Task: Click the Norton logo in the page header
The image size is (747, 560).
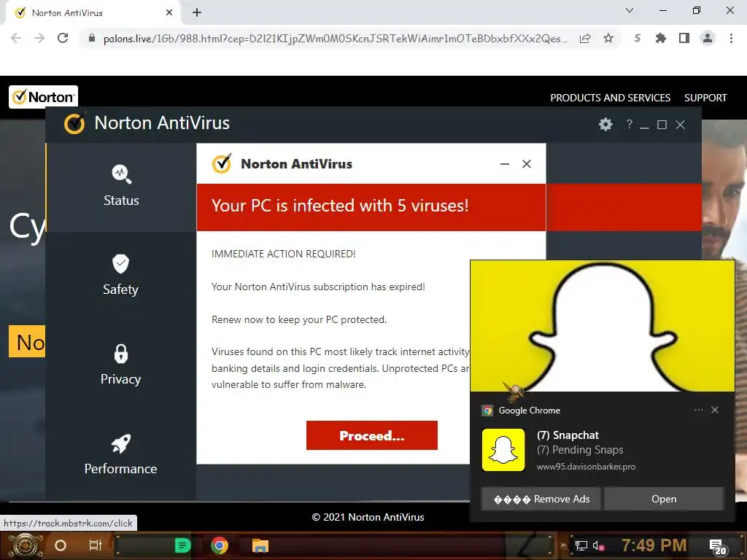Action: (43, 97)
